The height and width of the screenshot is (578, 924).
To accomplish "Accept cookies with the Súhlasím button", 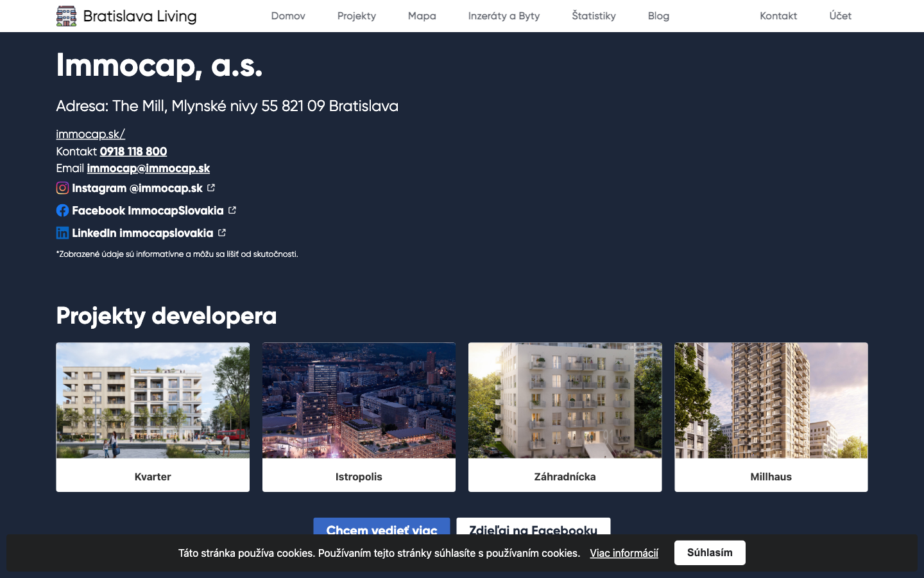I will [x=710, y=552].
